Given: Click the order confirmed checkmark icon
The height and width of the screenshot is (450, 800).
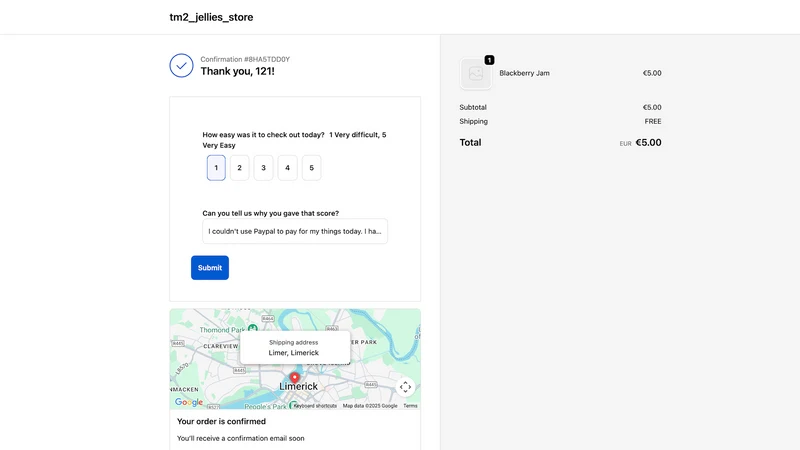Looking at the screenshot, I should [x=181, y=66].
